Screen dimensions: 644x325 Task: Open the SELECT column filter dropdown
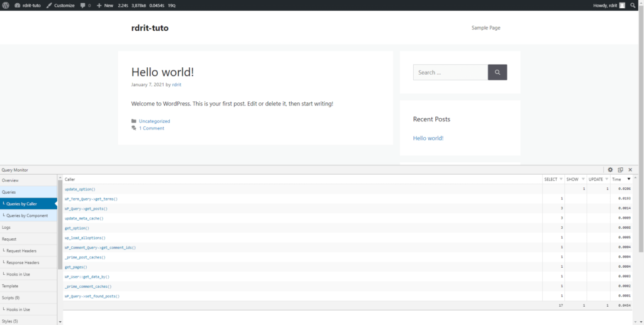(x=562, y=179)
